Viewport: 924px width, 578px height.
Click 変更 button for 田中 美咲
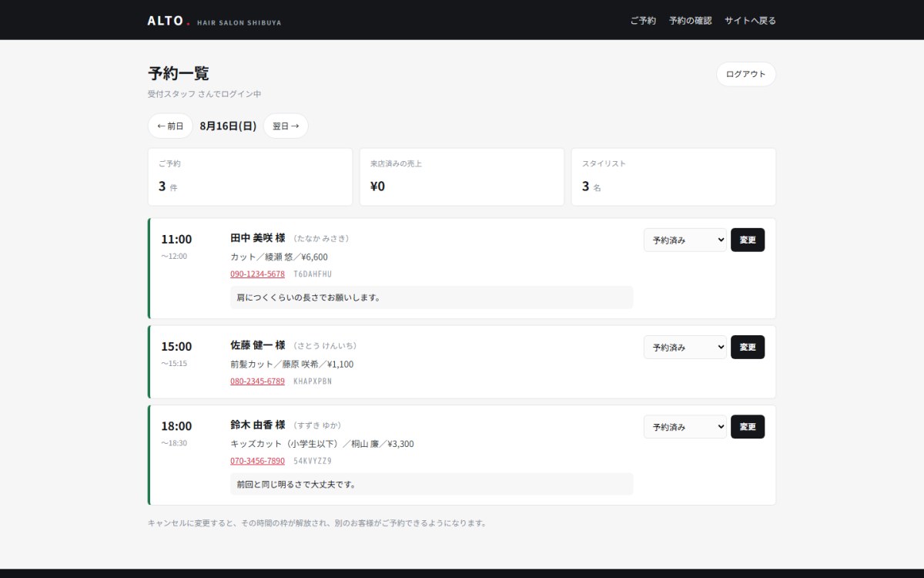(x=748, y=240)
